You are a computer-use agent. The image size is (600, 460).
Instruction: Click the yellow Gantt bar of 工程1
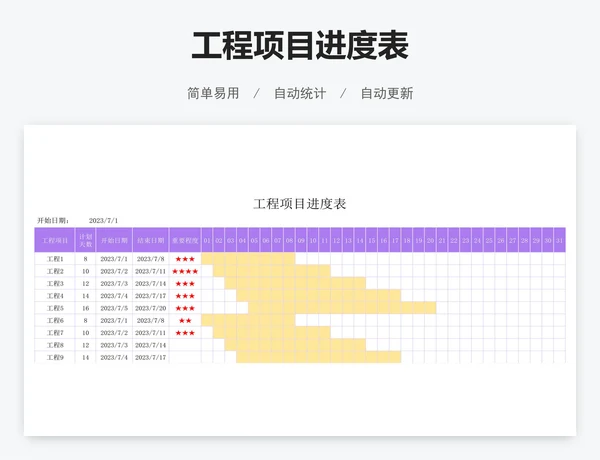pyautogui.click(x=248, y=259)
